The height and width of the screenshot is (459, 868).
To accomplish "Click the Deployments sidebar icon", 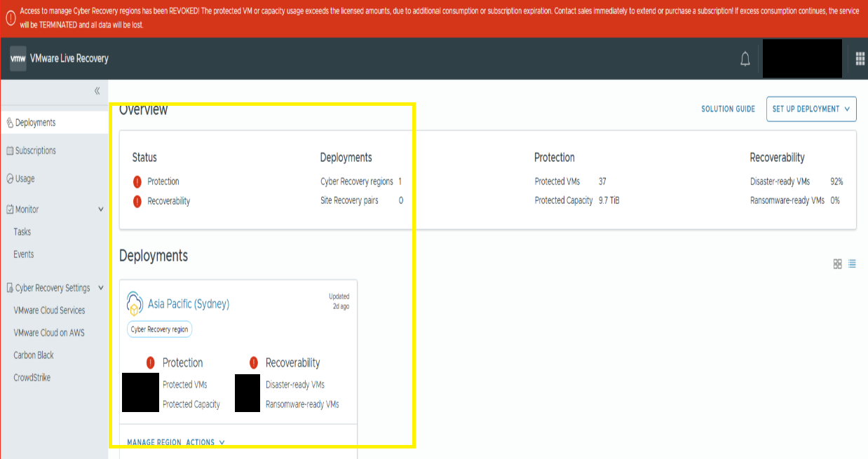I will click(10, 123).
